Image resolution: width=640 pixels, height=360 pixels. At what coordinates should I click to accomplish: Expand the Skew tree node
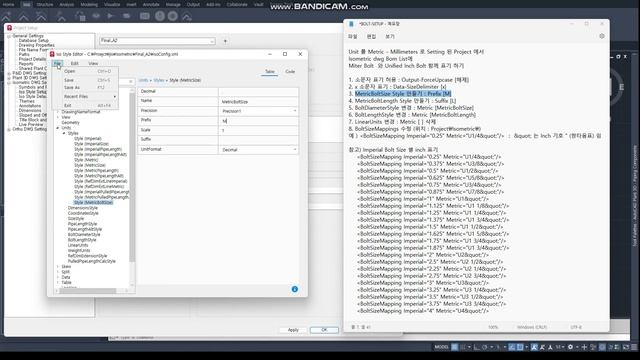[58, 267]
